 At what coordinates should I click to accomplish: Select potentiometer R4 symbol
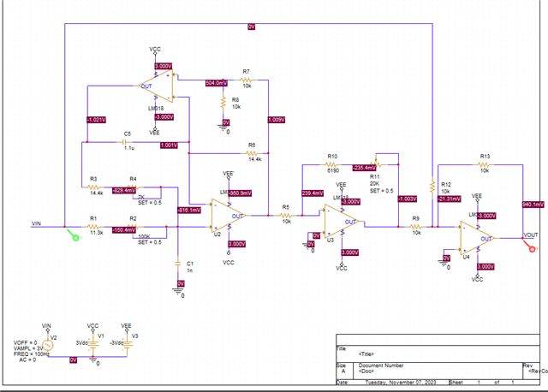133,187
